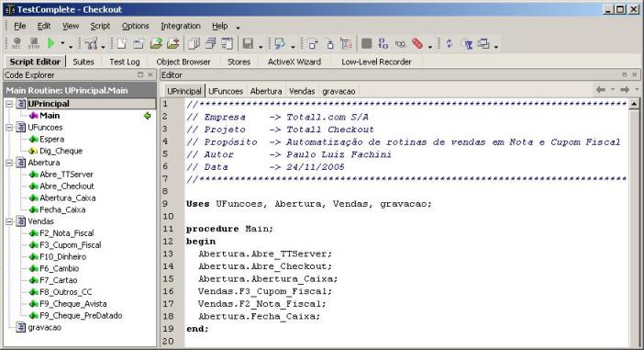
Task: Click the blue binary digits toolbar icon
Action: tap(383, 43)
